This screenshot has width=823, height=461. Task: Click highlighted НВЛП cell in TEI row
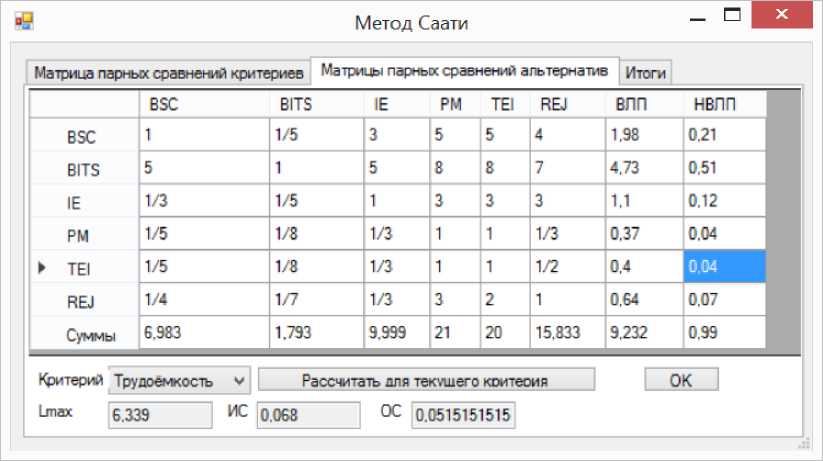click(724, 267)
